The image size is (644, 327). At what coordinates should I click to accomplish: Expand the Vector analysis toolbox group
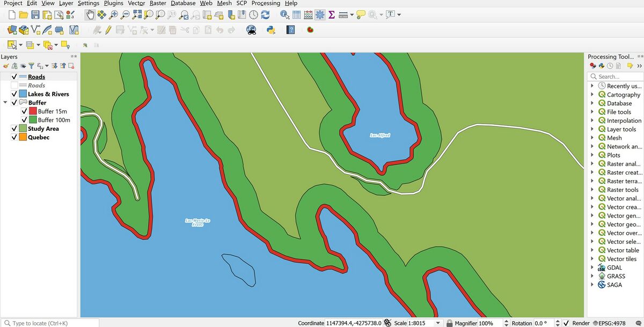[x=592, y=198]
